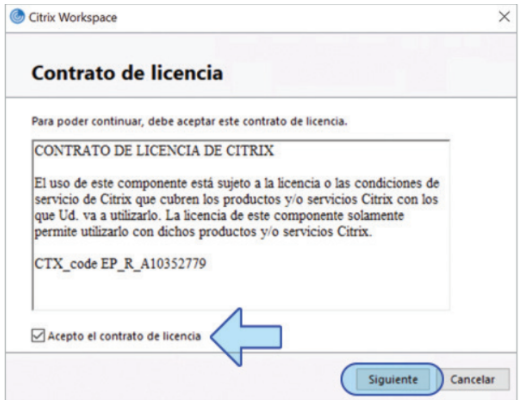Abort setup with the Cancelar button
This screenshot has height=400, width=519.
tap(472, 379)
